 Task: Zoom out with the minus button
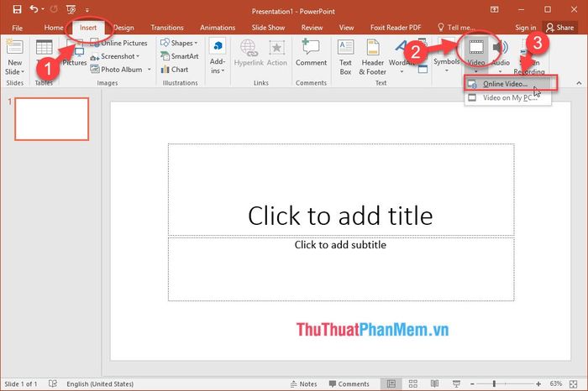[x=472, y=384]
